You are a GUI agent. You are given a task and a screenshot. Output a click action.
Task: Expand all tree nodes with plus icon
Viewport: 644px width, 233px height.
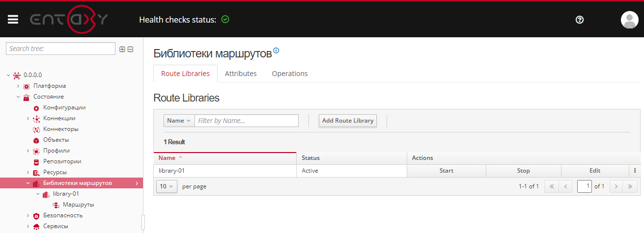(122, 49)
